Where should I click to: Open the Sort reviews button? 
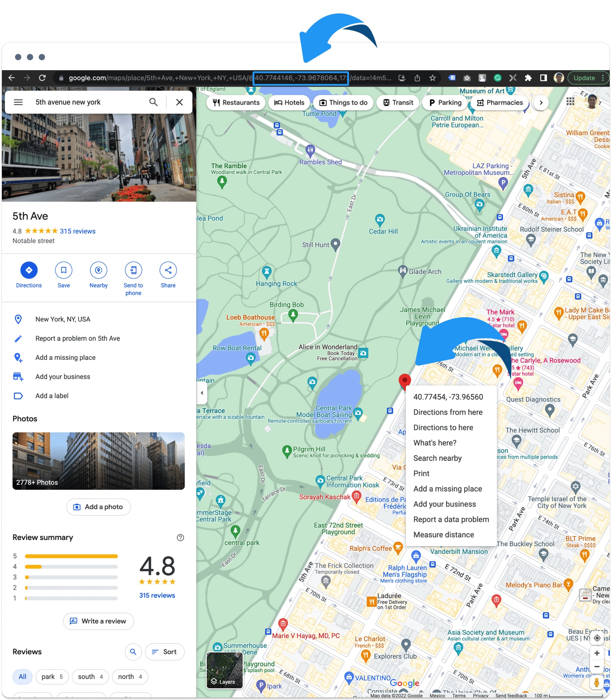tap(165, 652)
